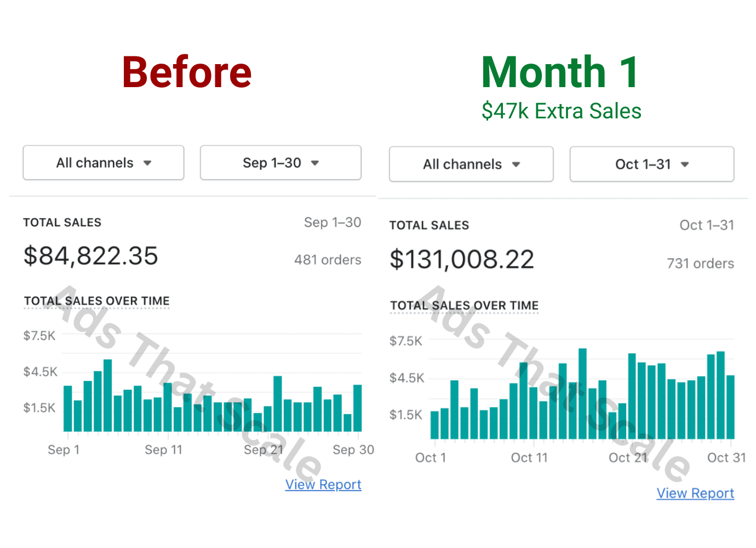Click the caret in left All channels
Screen dimensions: 756x548
(x=147, y=163)
